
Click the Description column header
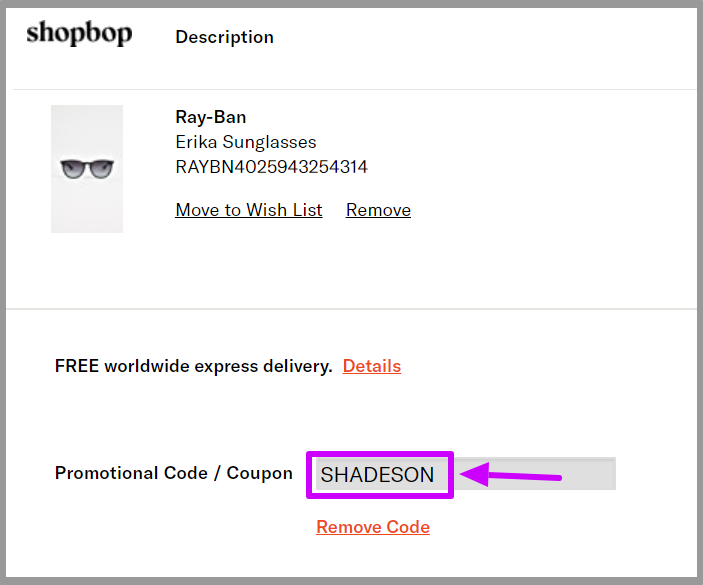click(x=225, y=37)
